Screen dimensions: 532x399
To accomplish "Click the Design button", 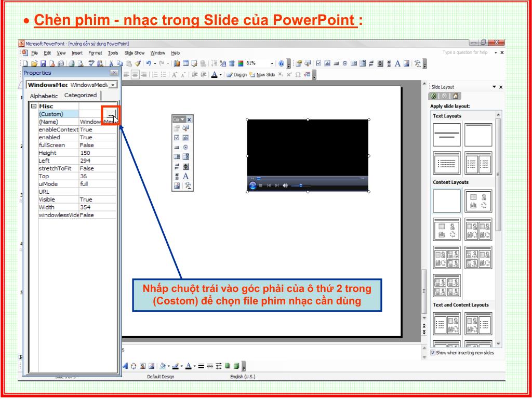I will click(236, 74).
